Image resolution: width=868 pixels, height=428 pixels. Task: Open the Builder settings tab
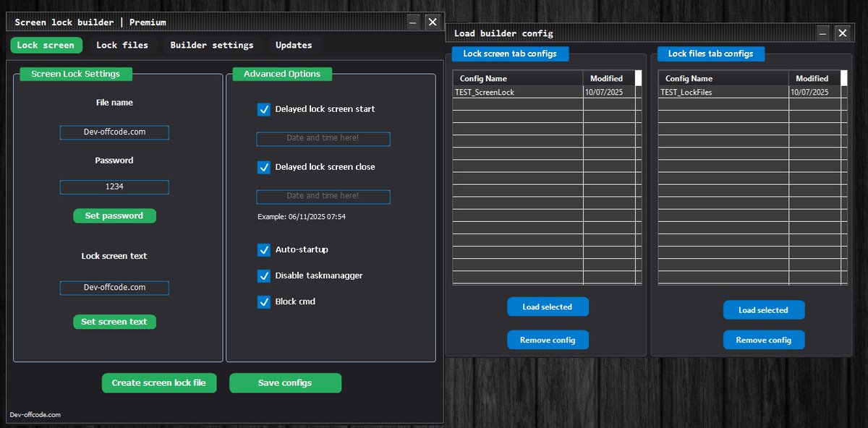tap(213, 45)
